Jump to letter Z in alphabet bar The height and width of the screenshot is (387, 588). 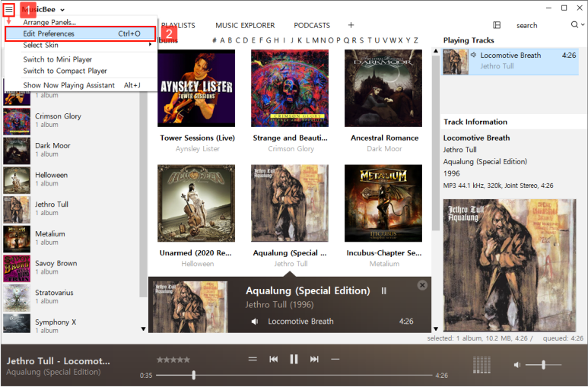(x=416, y=40)
